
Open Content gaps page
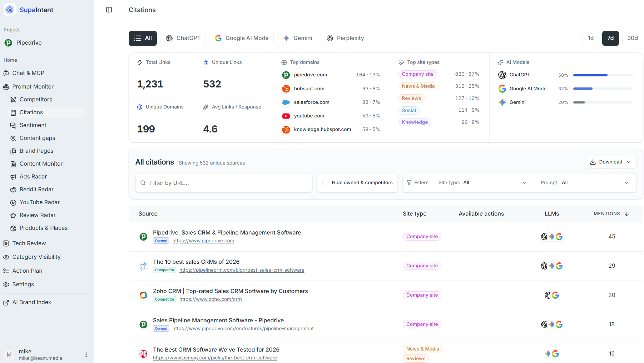click(x=37, y=138)
